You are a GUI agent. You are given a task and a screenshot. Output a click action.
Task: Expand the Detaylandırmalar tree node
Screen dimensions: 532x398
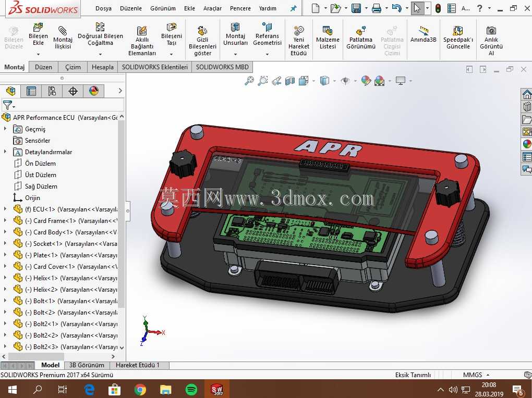tap(5, 152)
